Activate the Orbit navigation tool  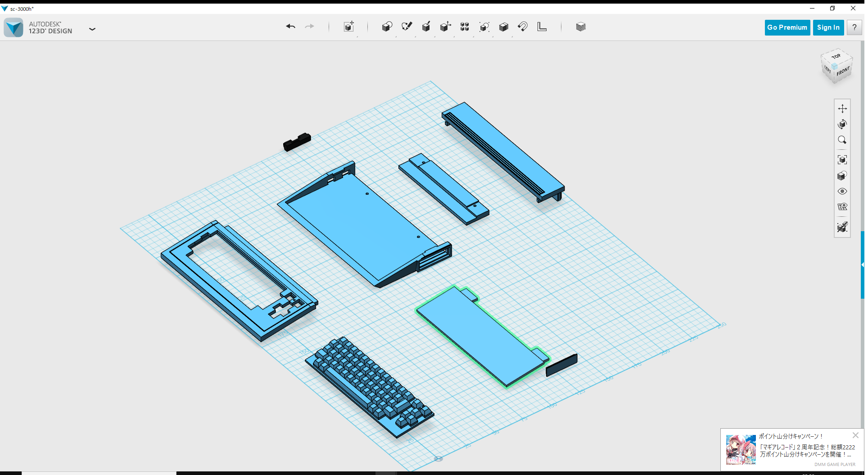842,125
